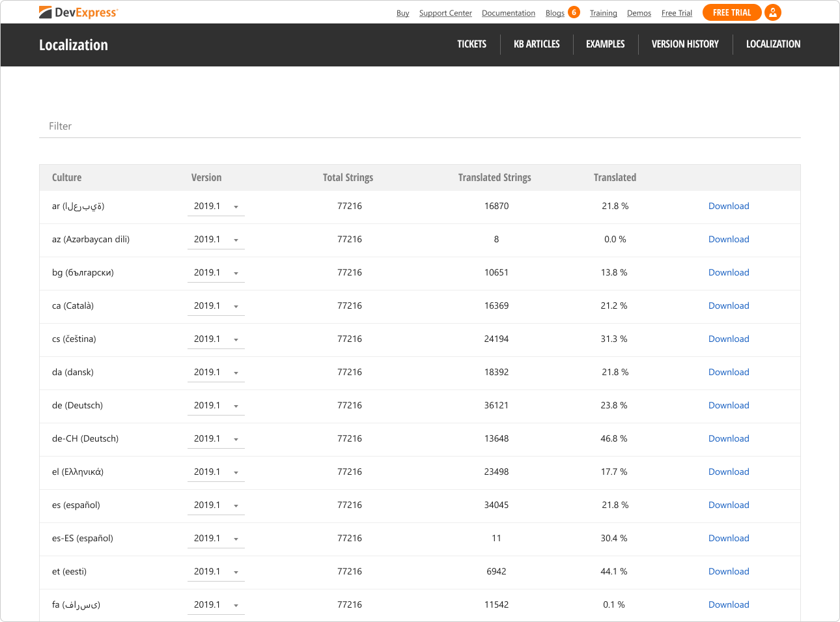The width and height of the screenshot is (840, 622).
Task: Select the de (Deutsch) culture cell
Action: click(77, 406)
